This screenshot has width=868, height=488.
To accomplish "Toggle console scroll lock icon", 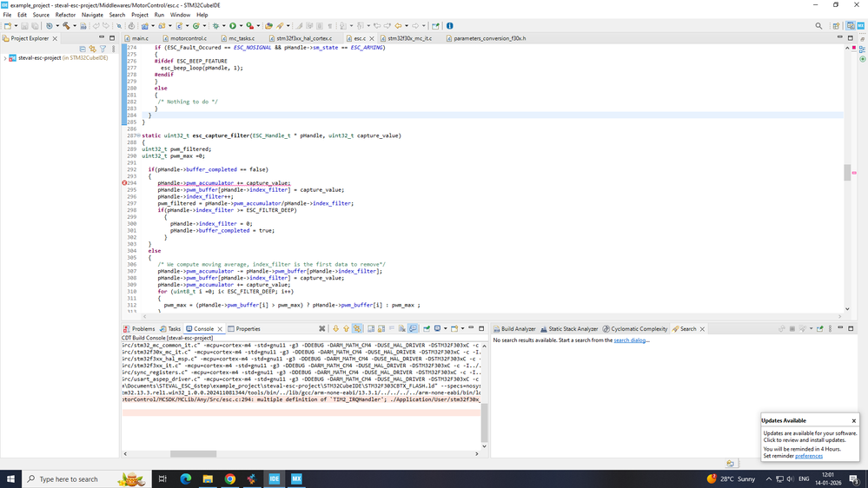I will [x=381, y=328].
